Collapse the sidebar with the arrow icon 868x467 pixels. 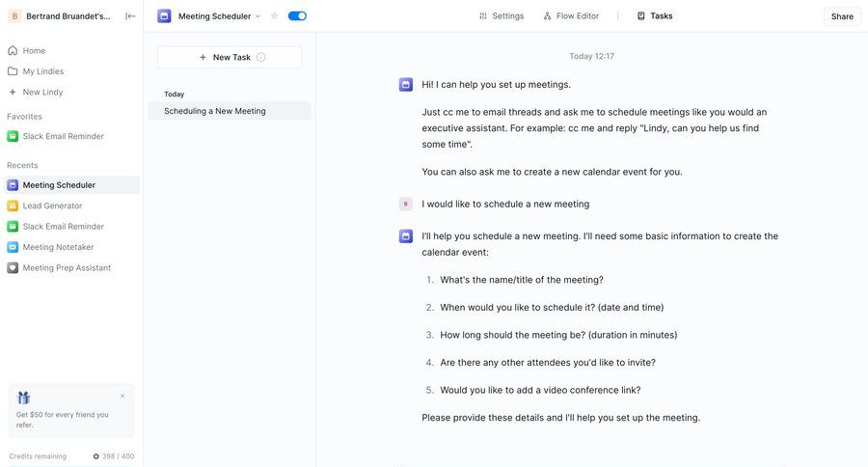[130, 16]
